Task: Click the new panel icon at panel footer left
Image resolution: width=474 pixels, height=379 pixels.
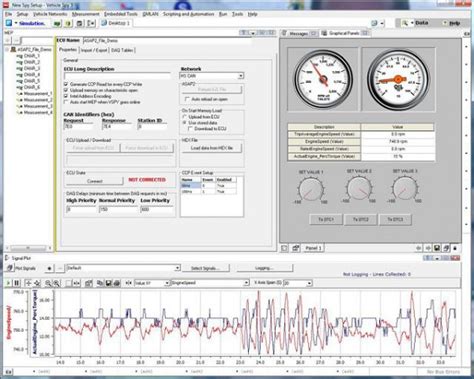Action: point(284,248)
